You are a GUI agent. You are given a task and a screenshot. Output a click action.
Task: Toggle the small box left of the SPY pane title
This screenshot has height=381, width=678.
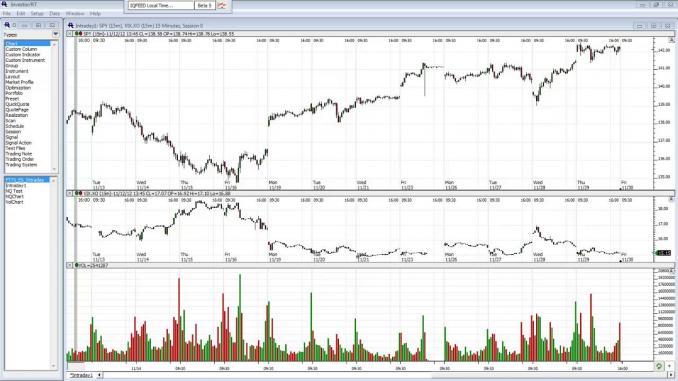(70, 33)
